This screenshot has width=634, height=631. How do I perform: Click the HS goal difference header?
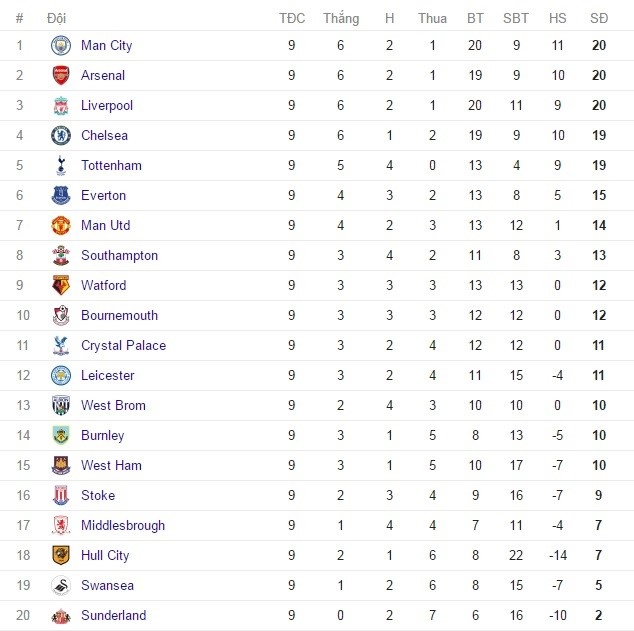(x=558, y=18)
